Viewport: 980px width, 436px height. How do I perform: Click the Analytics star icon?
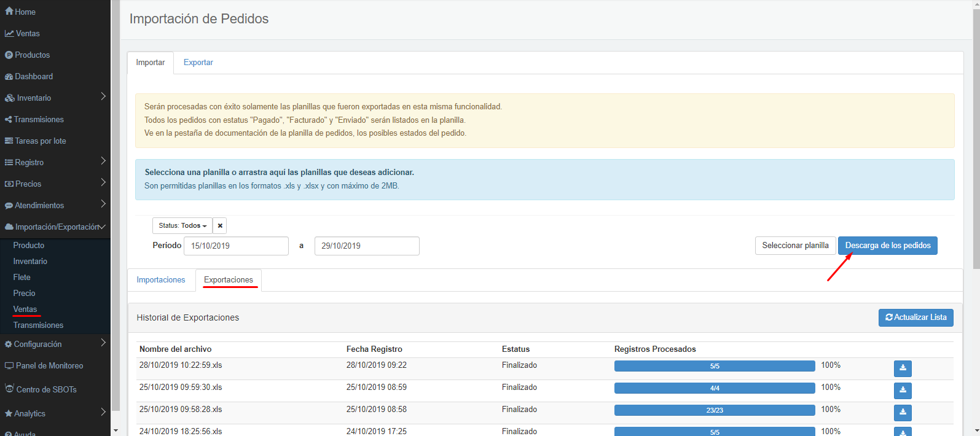click(9, 414)
